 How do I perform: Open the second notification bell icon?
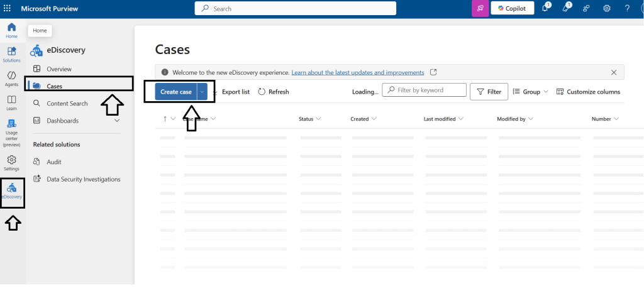(x=565, y=9)
